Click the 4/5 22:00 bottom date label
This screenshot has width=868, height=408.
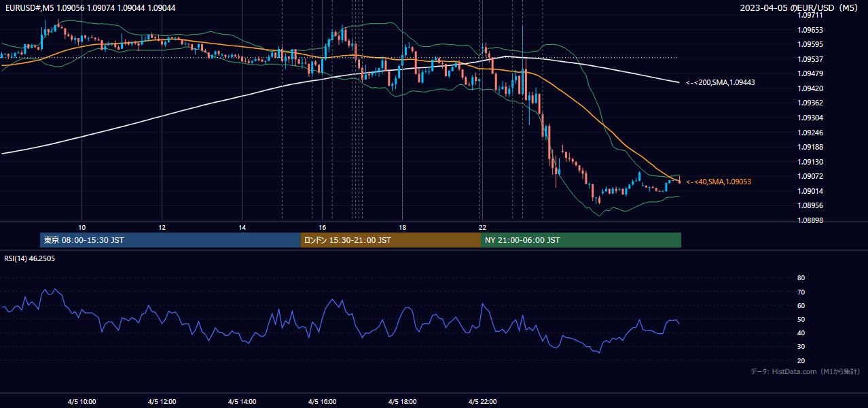pyautogui.click(x=482, y=401)
